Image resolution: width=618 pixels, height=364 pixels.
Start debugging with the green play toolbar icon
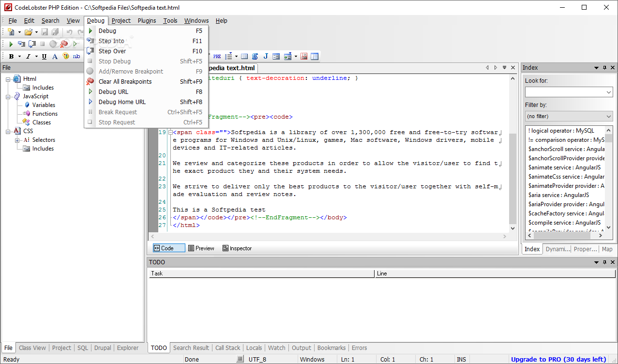point(11,44)
